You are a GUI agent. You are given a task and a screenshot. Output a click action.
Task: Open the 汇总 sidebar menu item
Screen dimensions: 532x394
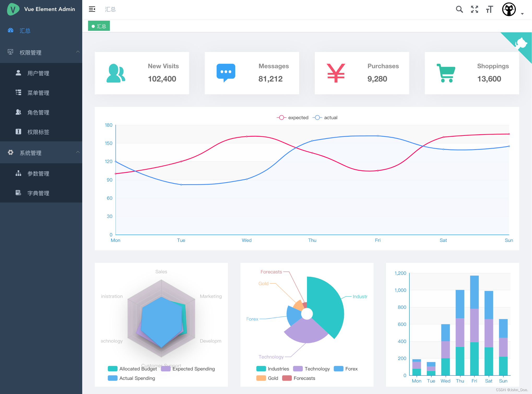(41, 31)
